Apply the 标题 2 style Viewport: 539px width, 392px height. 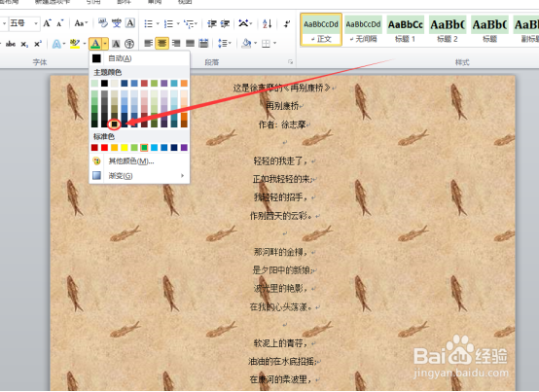click(448, 29)
